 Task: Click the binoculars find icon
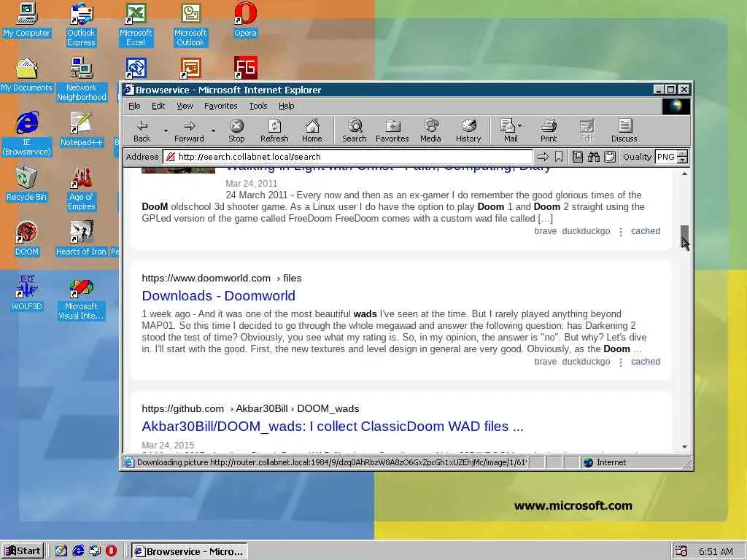click(594, 157)
